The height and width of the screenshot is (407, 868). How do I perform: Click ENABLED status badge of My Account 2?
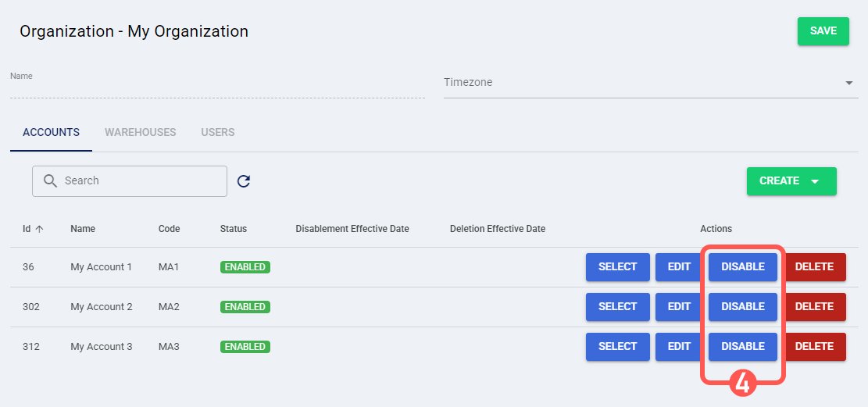coord(245,306)
